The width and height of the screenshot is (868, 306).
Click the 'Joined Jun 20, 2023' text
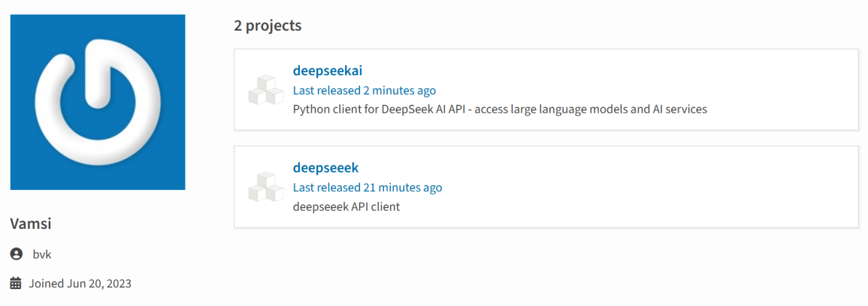pyautogui.click(x=80, y=283)
